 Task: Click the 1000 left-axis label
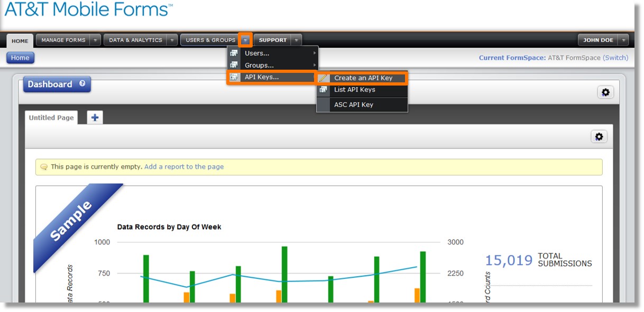point(102,242)
